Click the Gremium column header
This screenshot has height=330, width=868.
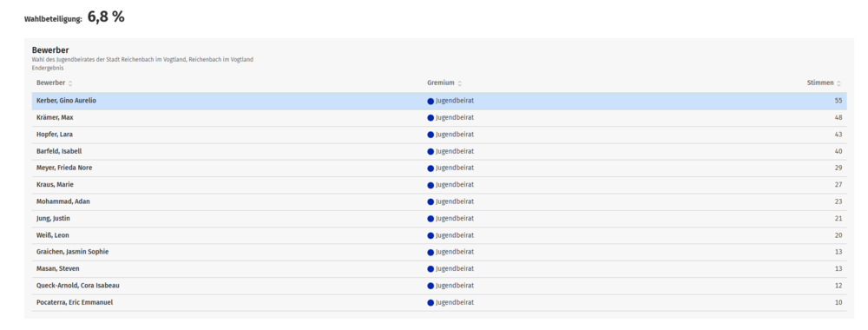click(x=441, y=83)
